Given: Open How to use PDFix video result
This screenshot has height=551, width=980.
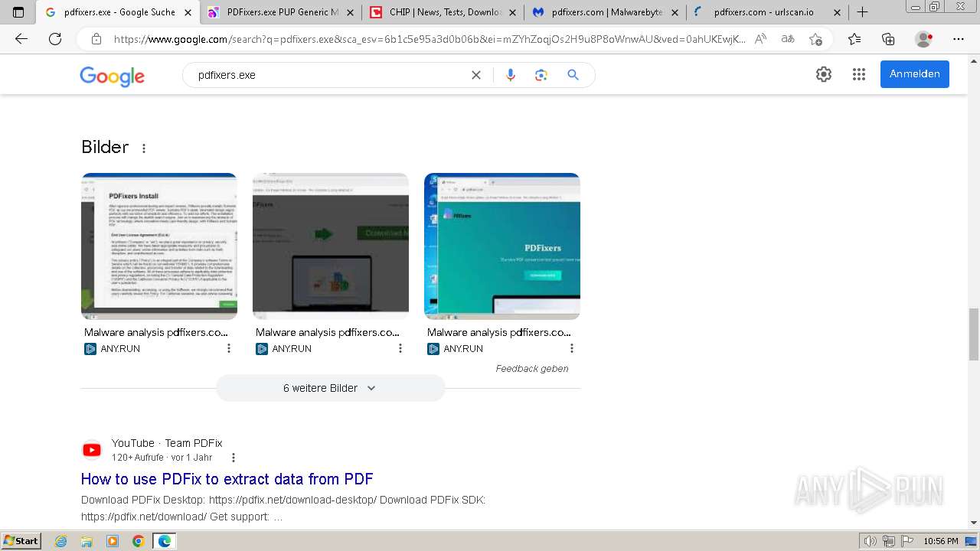Looking at the screenshot, I should [x=227, y=479].
